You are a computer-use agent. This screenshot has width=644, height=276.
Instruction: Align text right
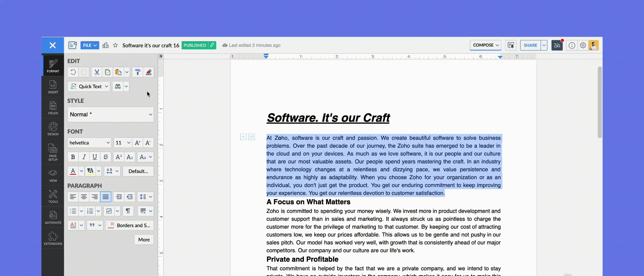point(95,197)
